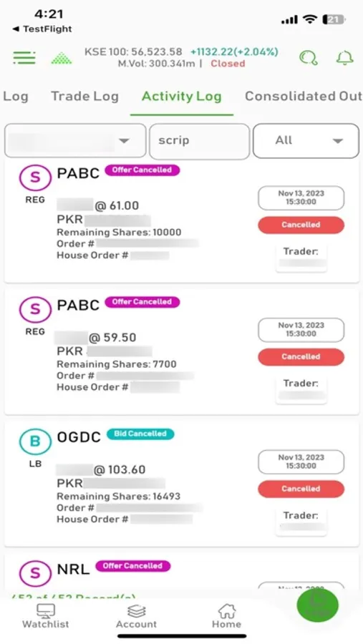Go to Watchlist from bottom bar
Image resolution: width=363 pixels, height=644 pixels.
[x=46, y=616]
